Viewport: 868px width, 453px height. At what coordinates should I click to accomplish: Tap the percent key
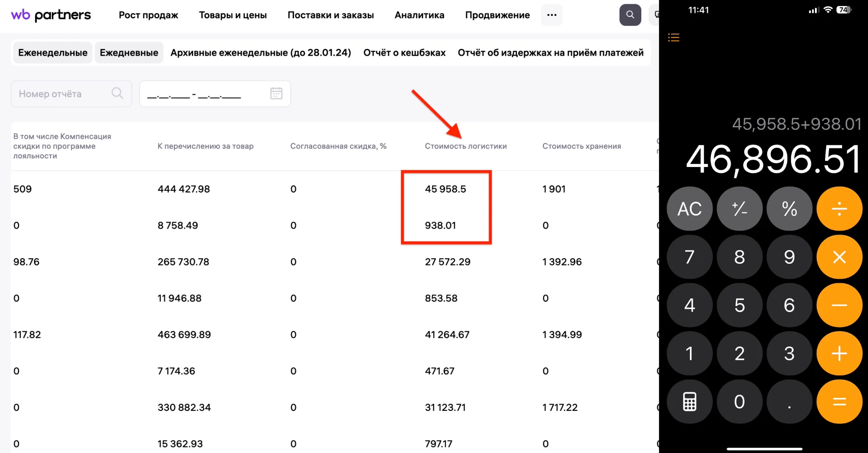(x=789, y=209)
